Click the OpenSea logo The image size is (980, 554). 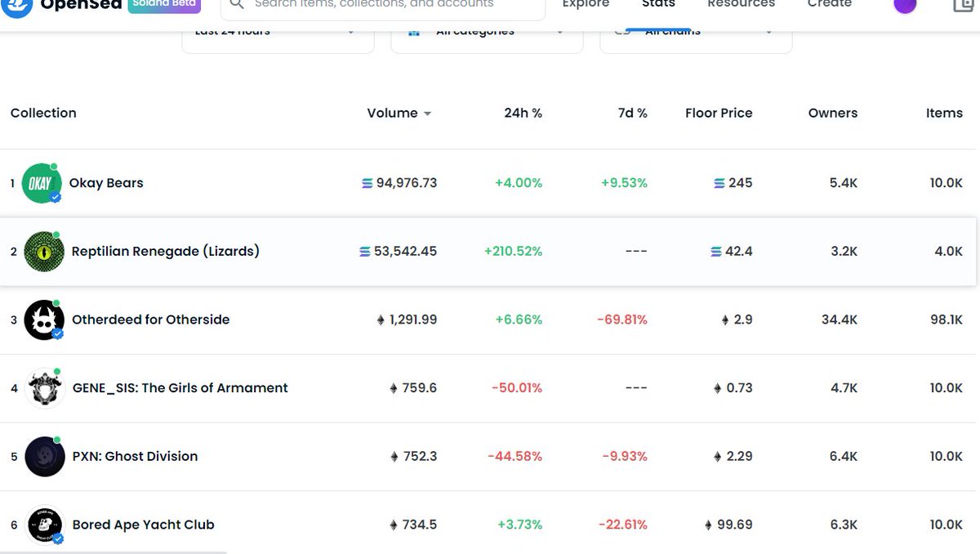(x=17, y=7)
